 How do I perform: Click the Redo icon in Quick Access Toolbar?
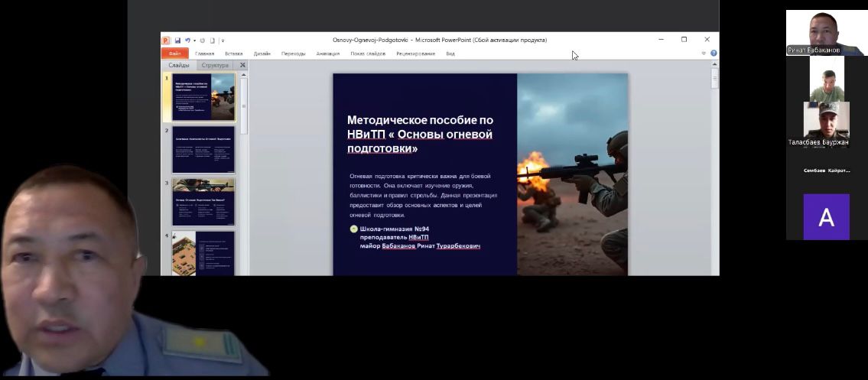click(x=203, y=40)
